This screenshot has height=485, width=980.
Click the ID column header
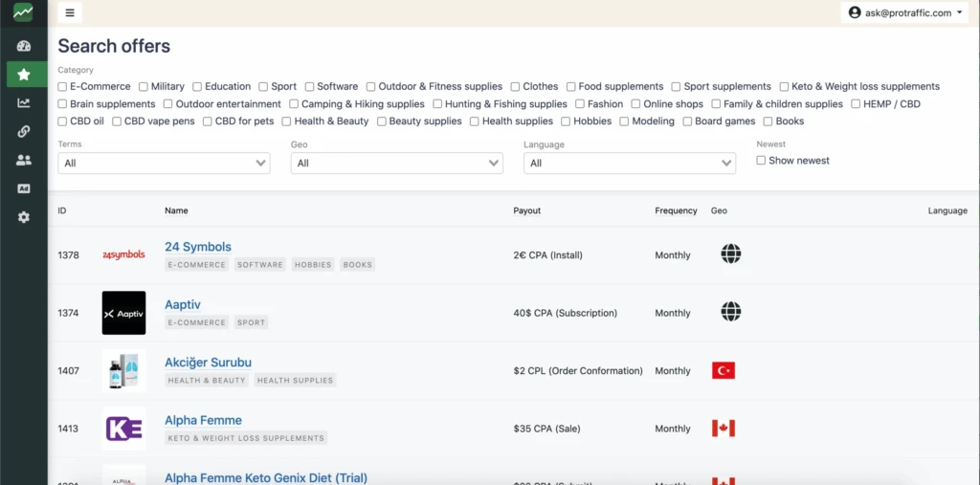pyautogui.click(x=62, y=210)
